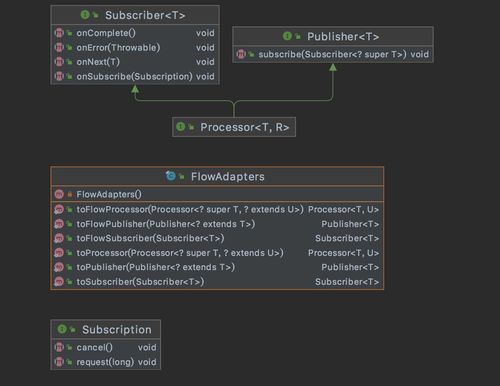Select the onError(Throwable) method row
Viewport: 500px width, 386px height.
coord(135,48)
